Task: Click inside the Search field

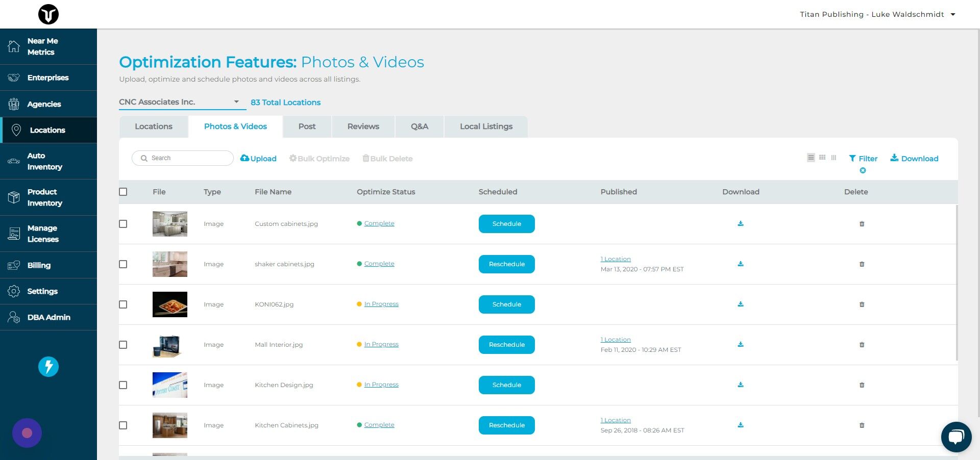Action: click(x=183, y=158)
